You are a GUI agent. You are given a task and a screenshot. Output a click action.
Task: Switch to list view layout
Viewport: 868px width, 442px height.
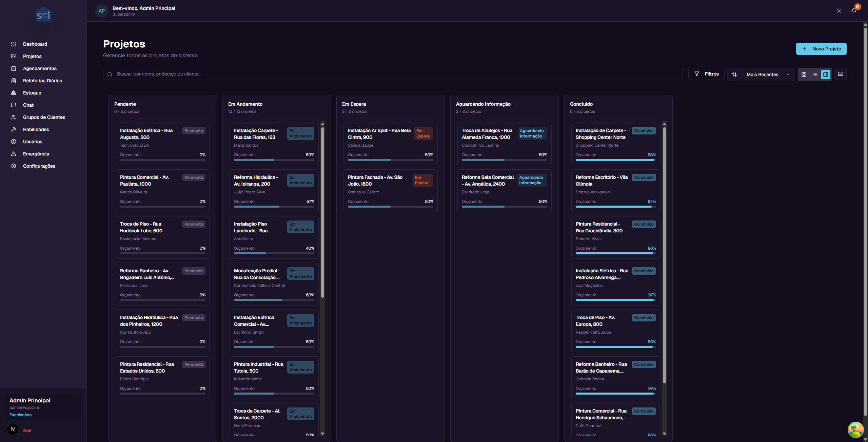[815, 74]
